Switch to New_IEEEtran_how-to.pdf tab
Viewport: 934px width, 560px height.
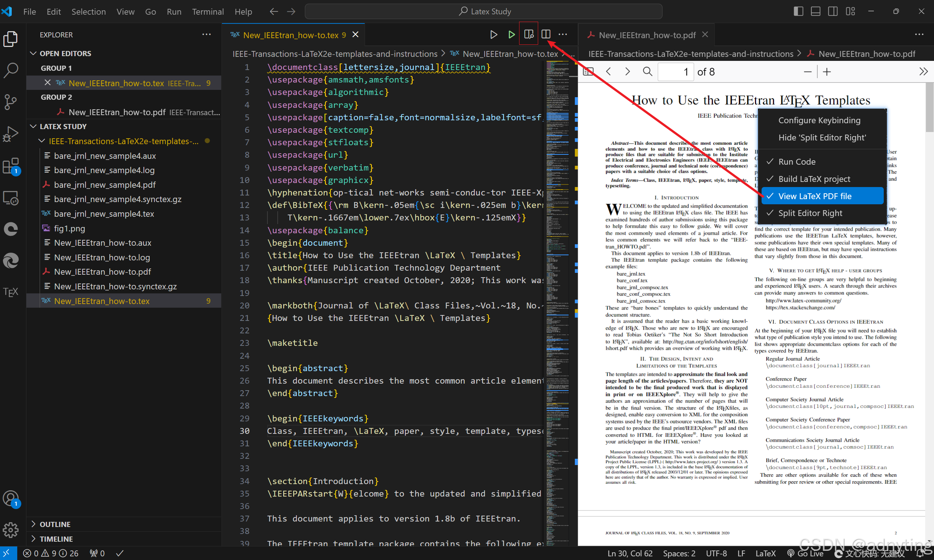(x=647, y=35)
